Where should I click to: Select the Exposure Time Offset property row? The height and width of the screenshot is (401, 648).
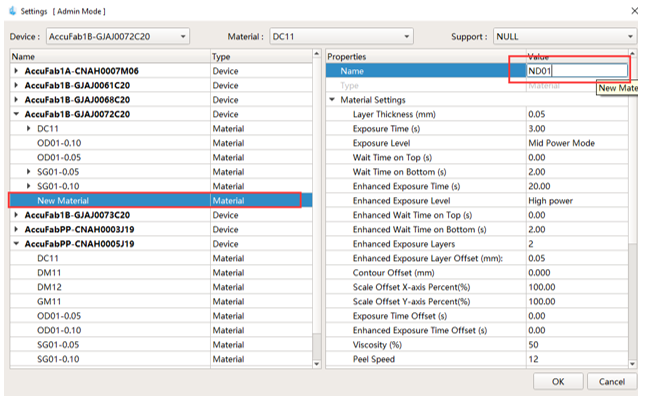[477, 316]
